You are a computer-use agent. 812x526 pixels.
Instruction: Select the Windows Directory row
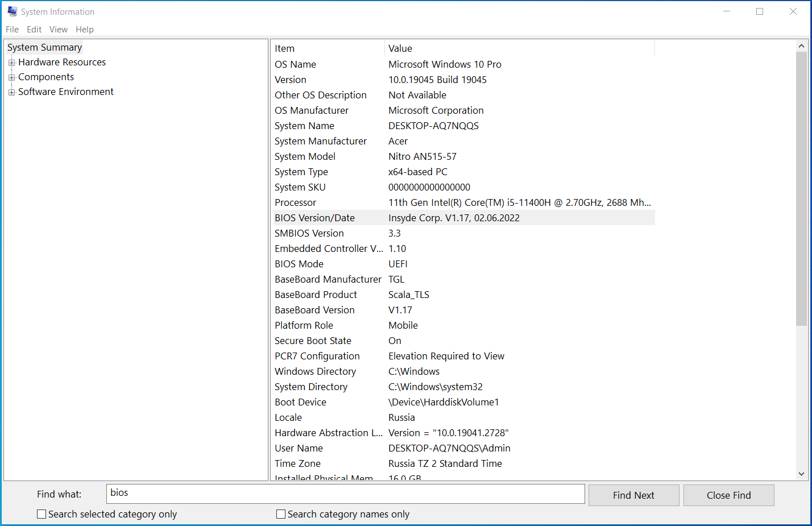pos(463,371)
